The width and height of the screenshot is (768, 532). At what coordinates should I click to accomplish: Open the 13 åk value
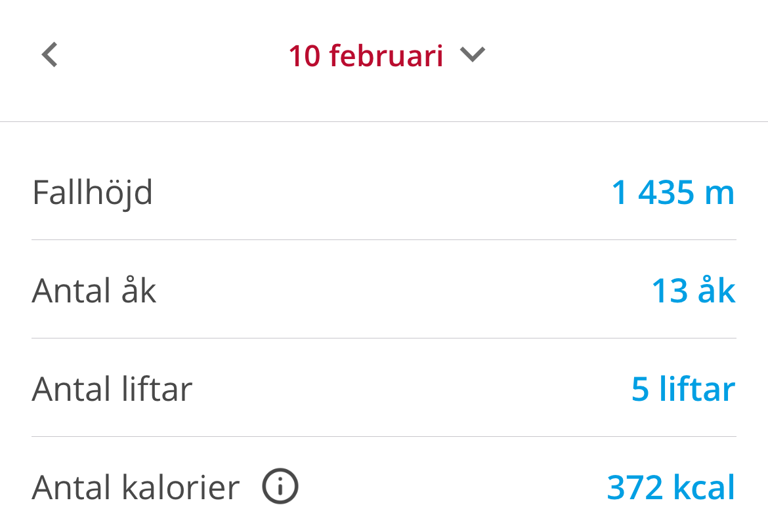[694, 291]
